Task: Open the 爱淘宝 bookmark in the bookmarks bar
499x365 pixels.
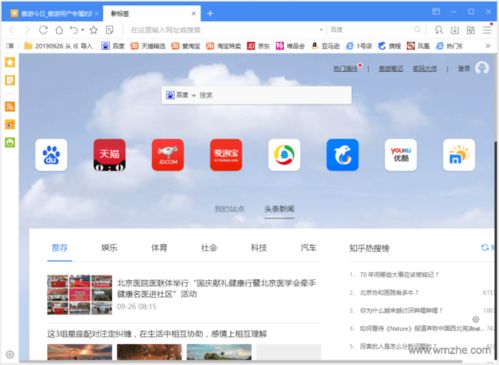Action: [185, 46]
